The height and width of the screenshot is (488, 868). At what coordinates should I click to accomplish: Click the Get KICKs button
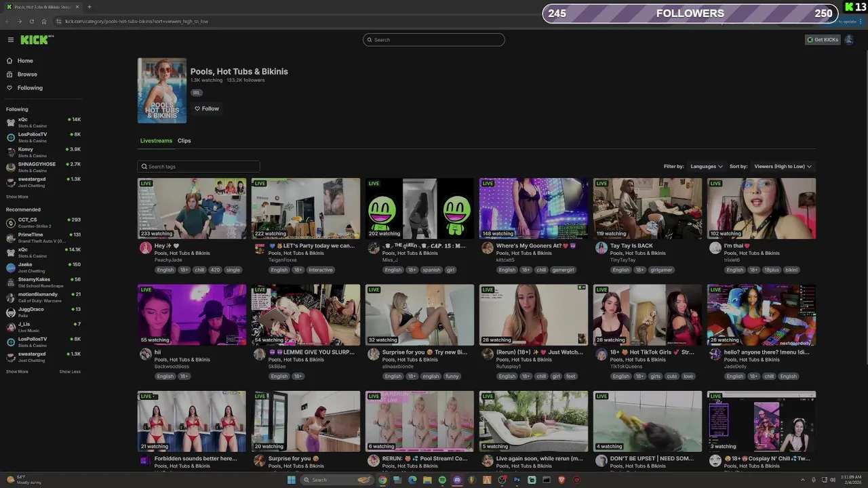pos(823,40)
